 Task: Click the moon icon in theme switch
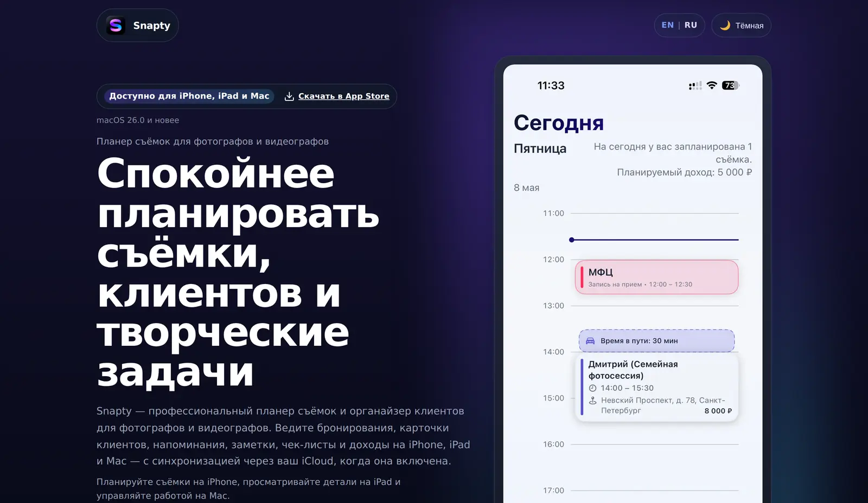(x=725, y=25)
